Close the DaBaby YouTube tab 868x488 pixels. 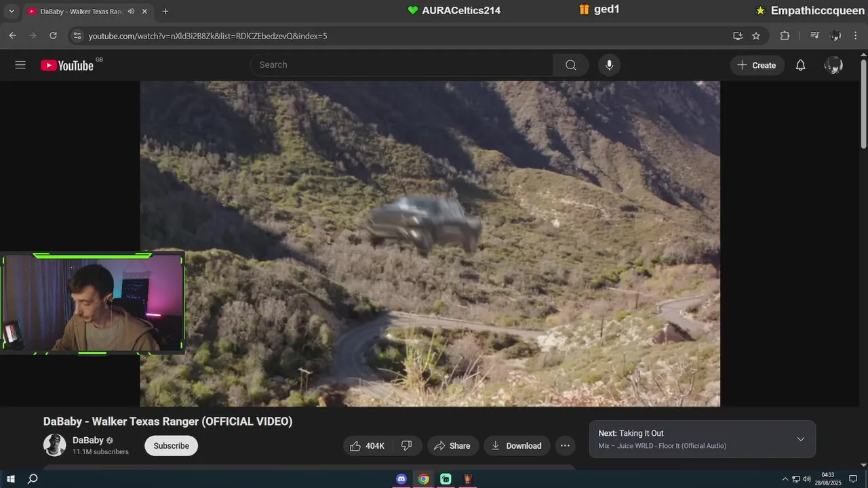[144, 12]
